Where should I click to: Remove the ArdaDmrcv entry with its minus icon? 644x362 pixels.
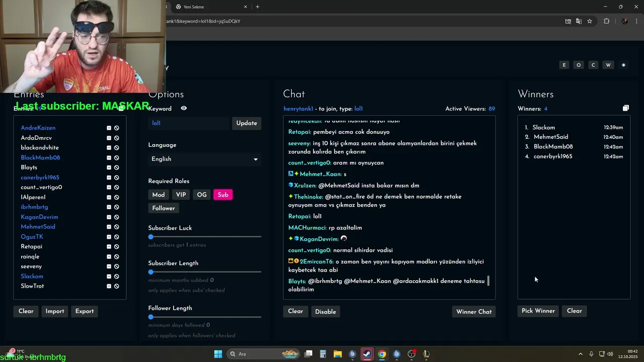point(109,138)
